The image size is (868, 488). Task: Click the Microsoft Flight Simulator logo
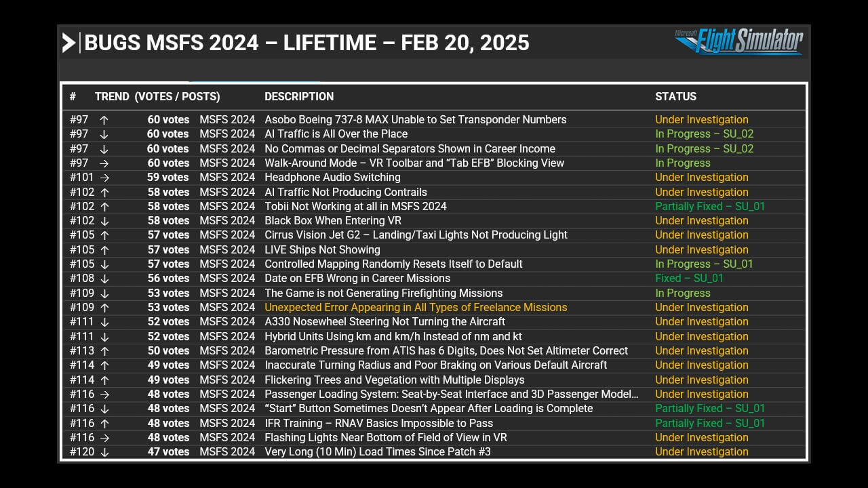(x=738, y=41)
